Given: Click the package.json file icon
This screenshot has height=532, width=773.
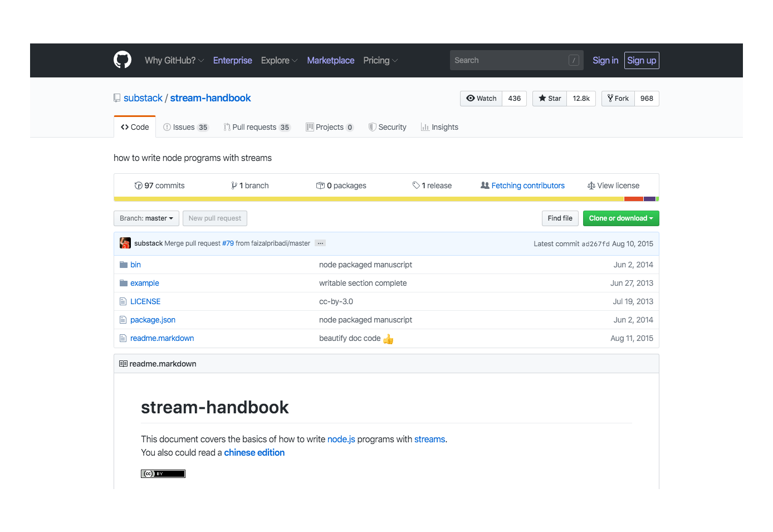Looking at the screenshot, I should tap(123, 320).
